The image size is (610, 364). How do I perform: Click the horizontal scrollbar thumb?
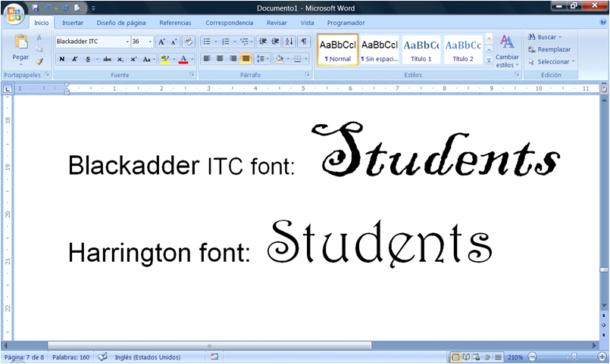pos(209,345)
